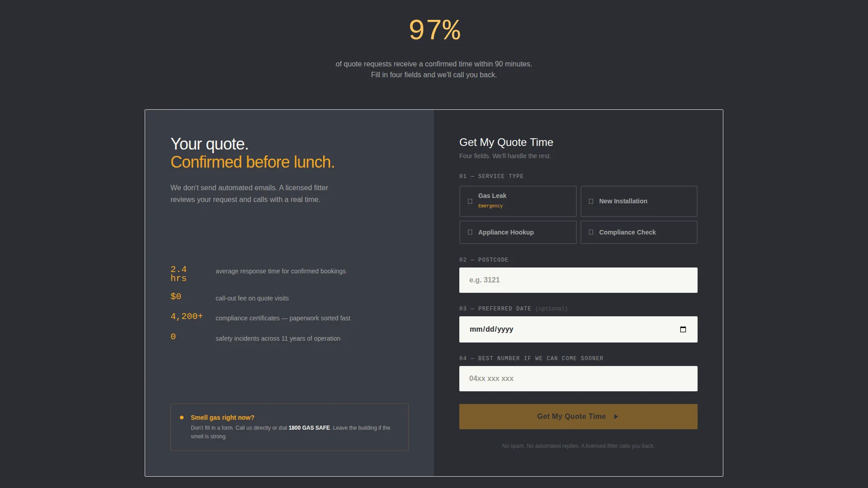Screen dimensions: 868x488
Task: Tick the New Installation checkbox
Action: 591,201
